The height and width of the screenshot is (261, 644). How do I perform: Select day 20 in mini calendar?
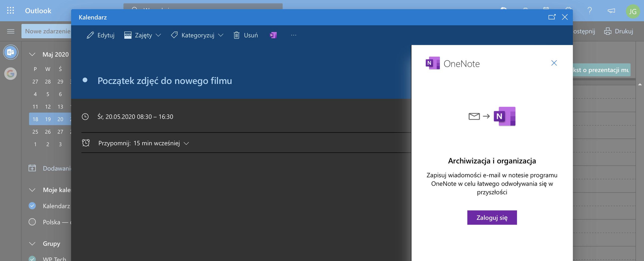click(60, 119)
